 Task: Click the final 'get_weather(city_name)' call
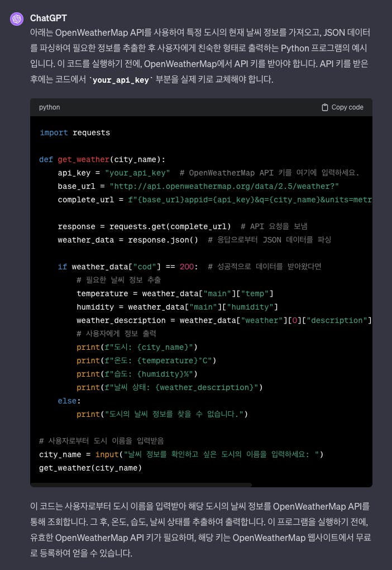[x=90, y=468]
